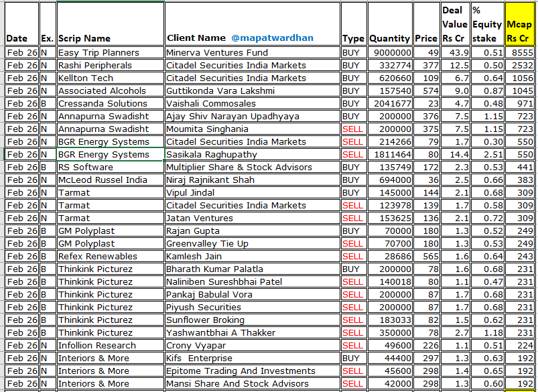Image resolution: width=538 pixels, height=392 pixels.
Task: Click equity stake 1.18 cell
Action: click(488, 332)
